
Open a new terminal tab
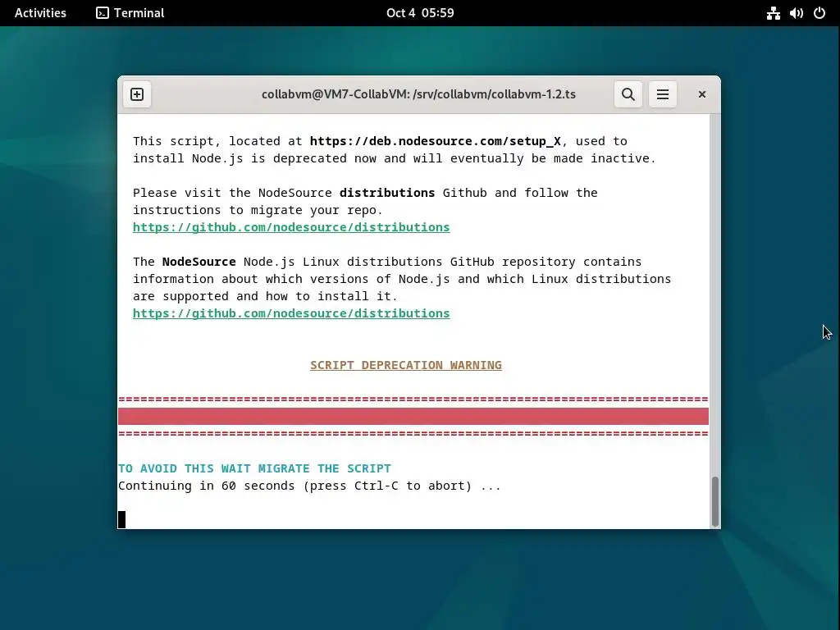click(137, 94)
